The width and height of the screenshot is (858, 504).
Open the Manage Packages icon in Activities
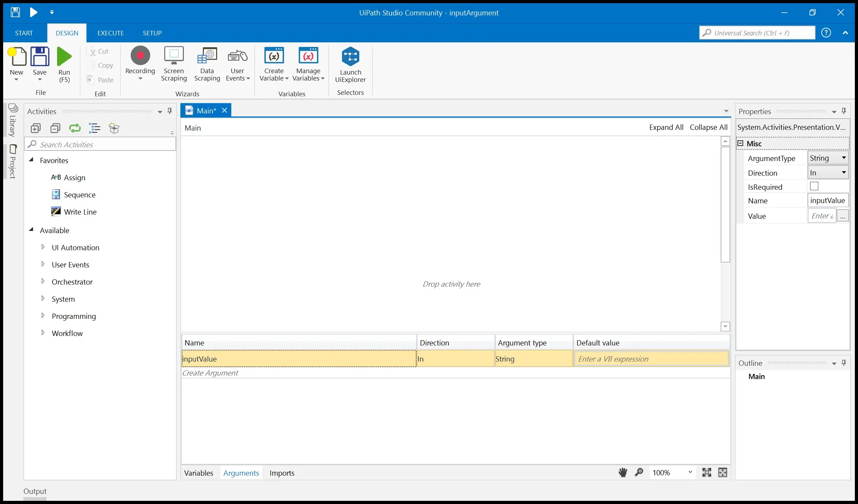[x=114, y=128]
